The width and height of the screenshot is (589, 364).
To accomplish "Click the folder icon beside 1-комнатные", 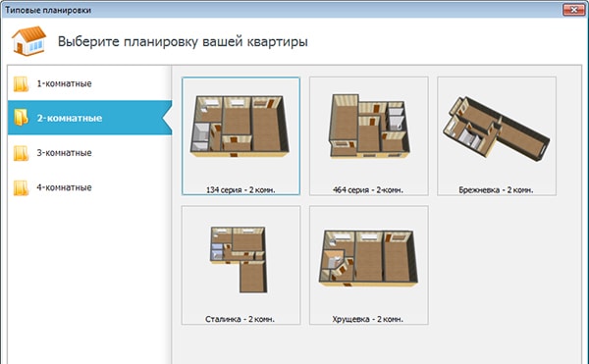I will point(21,84).
